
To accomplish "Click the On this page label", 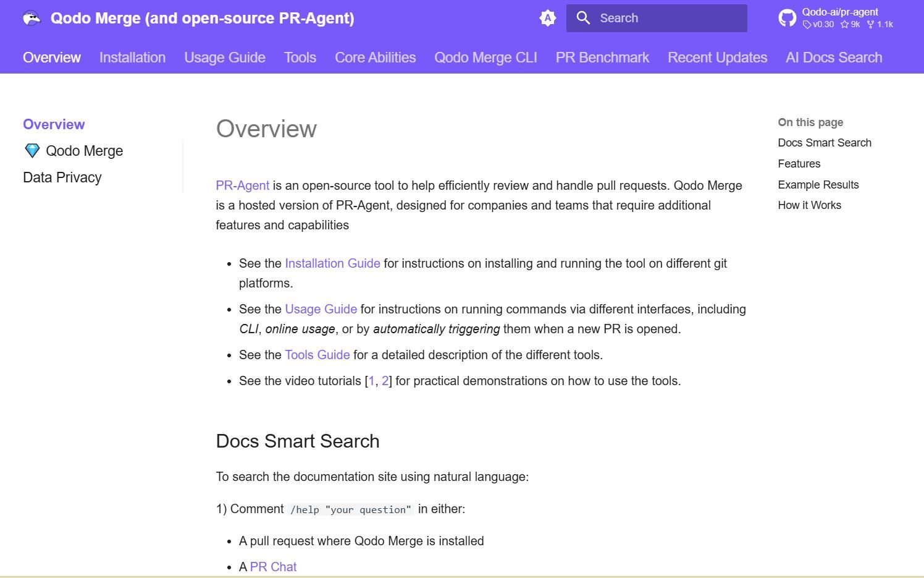I will pyautogui.click(x=810, y=122).
